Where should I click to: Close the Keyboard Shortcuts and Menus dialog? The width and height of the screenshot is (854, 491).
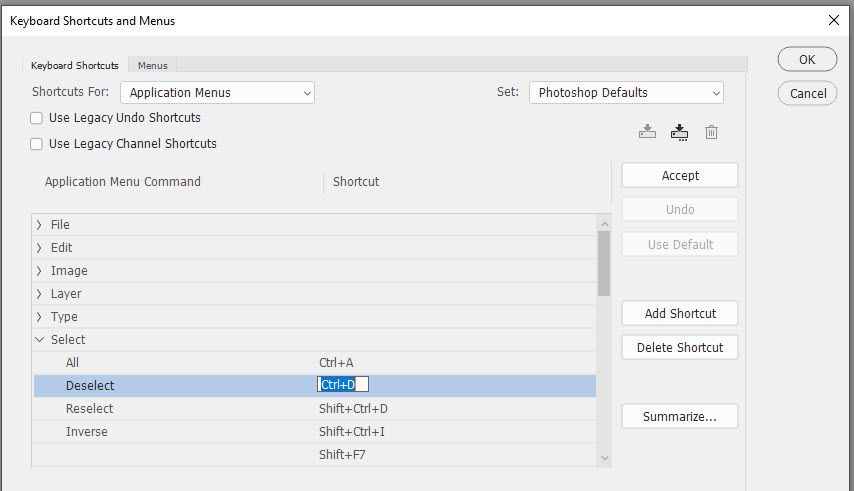click(833, 20)
